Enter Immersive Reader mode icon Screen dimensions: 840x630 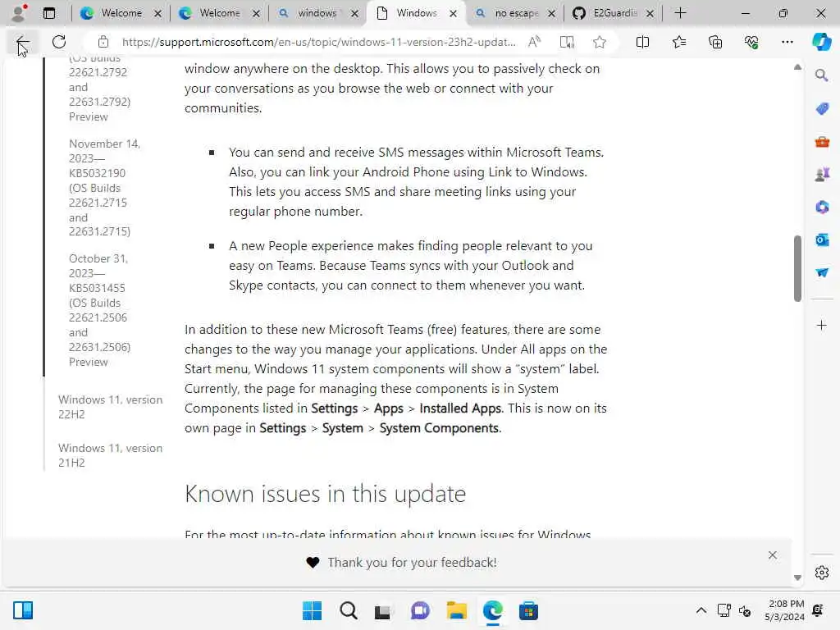pos(567,42)
